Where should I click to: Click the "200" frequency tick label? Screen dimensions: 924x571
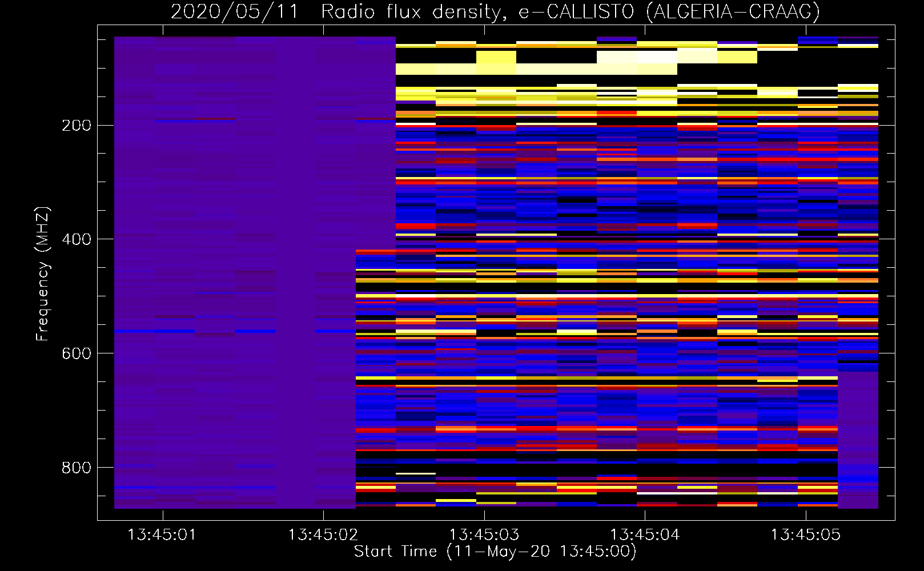[x=77, y=126]
